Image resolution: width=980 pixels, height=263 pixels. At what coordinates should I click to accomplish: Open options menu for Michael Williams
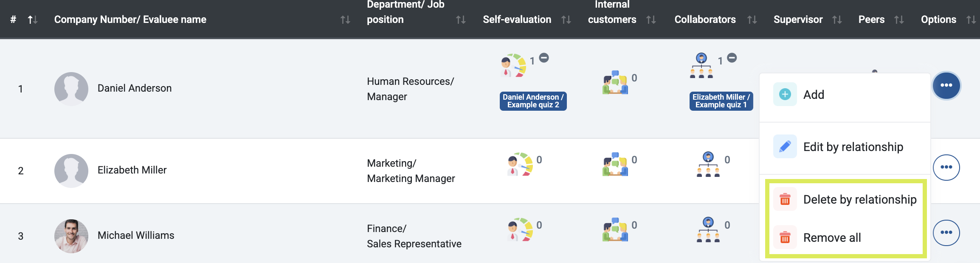coord(946,232)
